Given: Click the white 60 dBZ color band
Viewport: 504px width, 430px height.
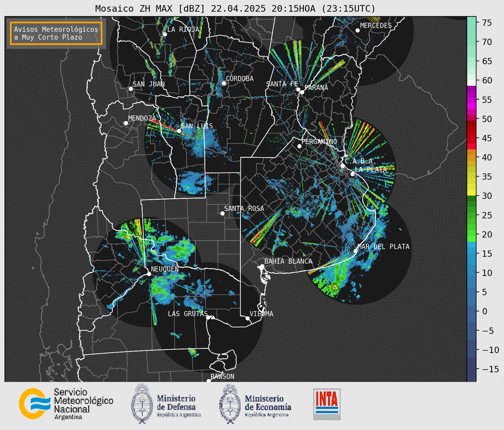Looking at the screenshot, I should tap(471, 83).
